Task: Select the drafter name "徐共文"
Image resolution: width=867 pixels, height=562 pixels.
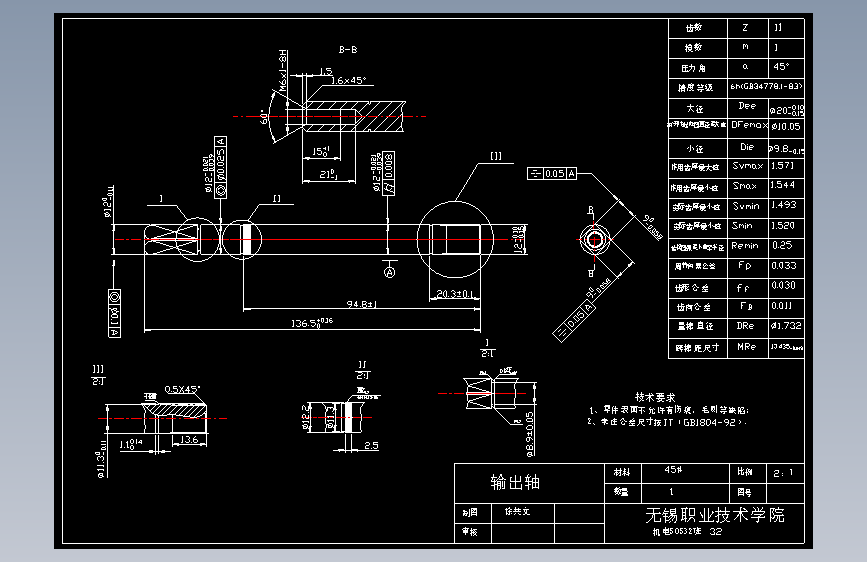Action: click(x=518, y=512)
